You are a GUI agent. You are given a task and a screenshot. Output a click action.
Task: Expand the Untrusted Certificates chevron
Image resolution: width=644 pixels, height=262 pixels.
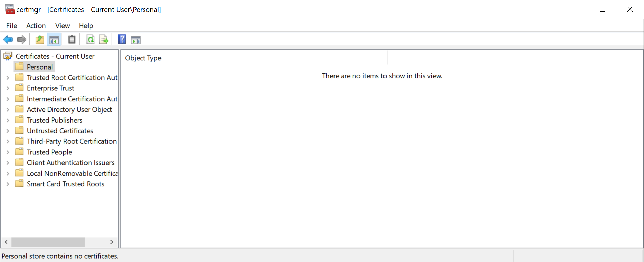(x=8, y=131)
